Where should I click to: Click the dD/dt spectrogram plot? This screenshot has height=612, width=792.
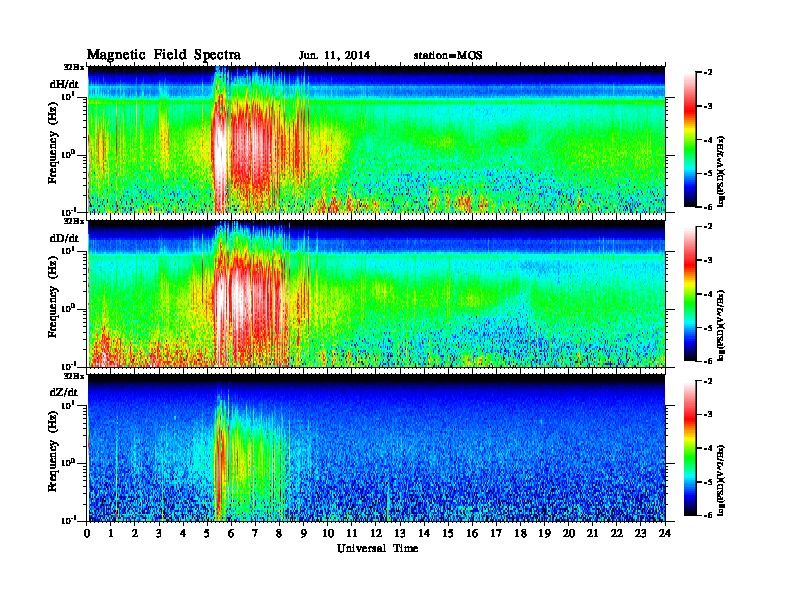point(376,293)
